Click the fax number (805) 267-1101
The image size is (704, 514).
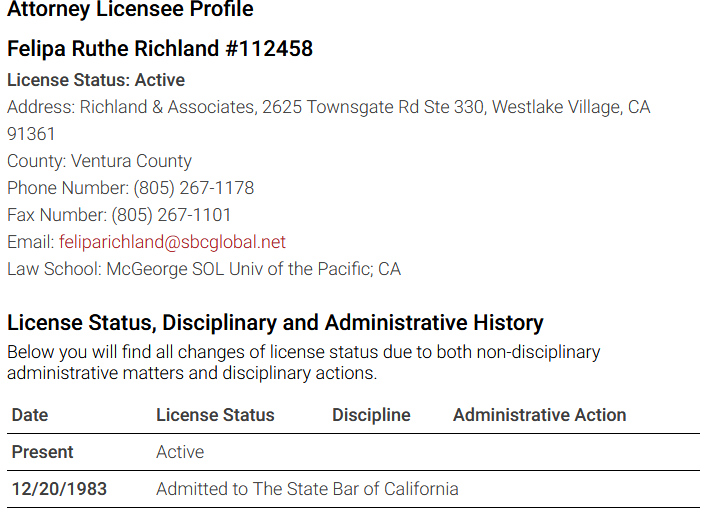coord(171,215)
